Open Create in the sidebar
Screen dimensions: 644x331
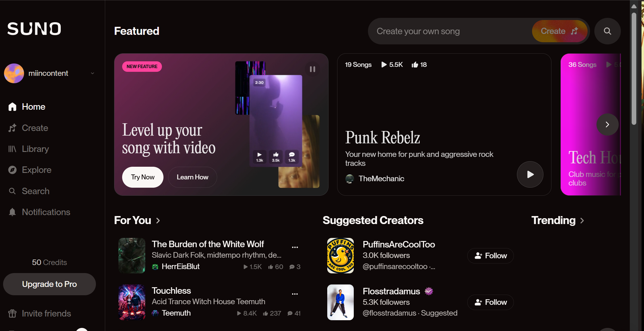(x=28, y=128)
